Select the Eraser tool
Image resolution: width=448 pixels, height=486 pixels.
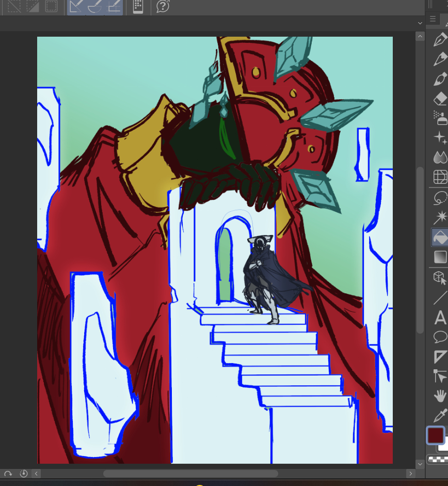pos(440,98)
